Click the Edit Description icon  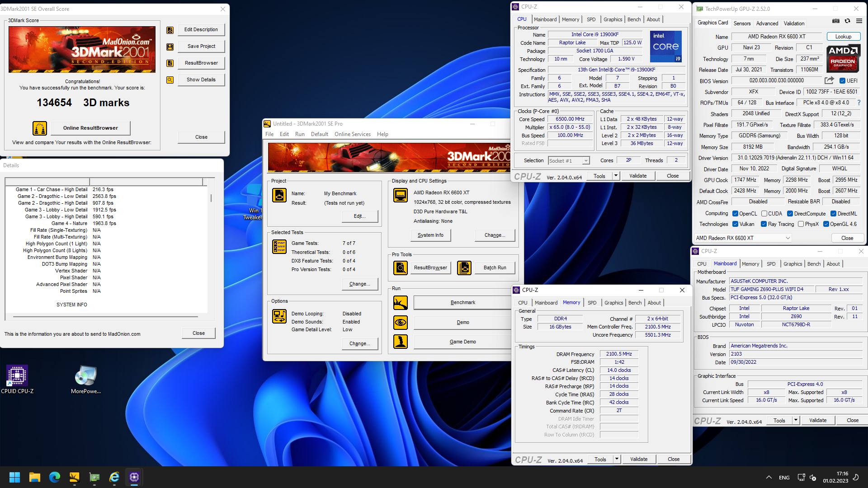(x=170, y=30)
